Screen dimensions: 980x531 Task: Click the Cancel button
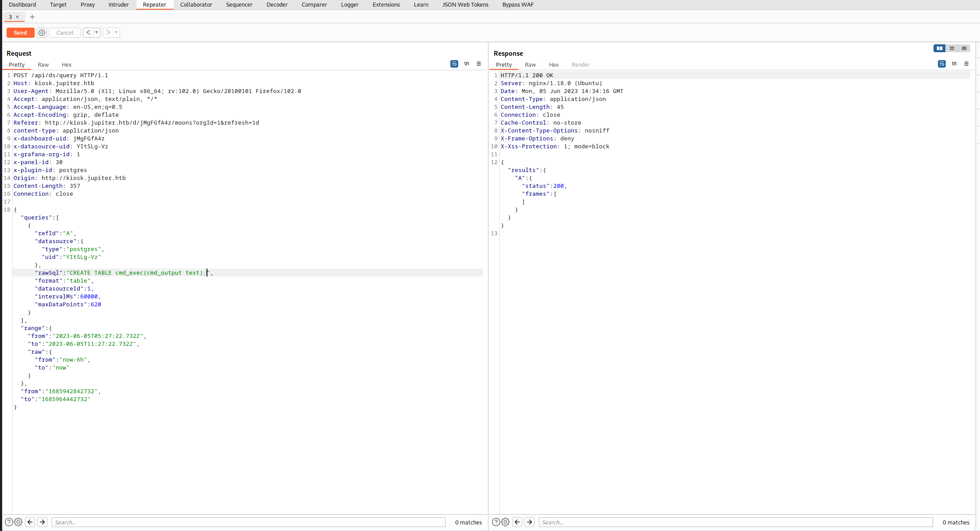point(65,32)
